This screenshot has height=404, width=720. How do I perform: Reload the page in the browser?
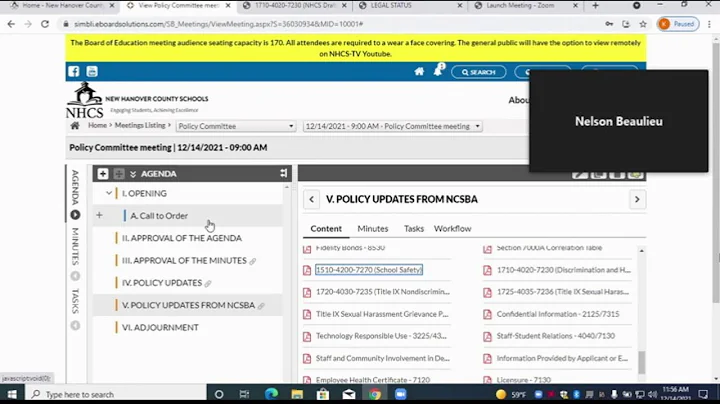pyautogui.click(x=45, y=24)
